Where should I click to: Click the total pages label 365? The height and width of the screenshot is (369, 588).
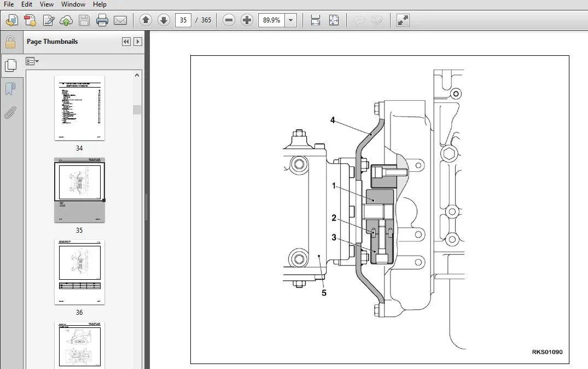point(206,20)
